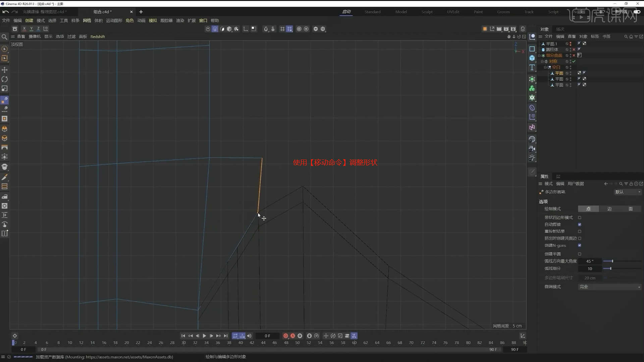The height and width of the screenshot is (362, 644).
Task: Click the Redo arrow icon
Action: pyautogui.click(x=14, y=12)
